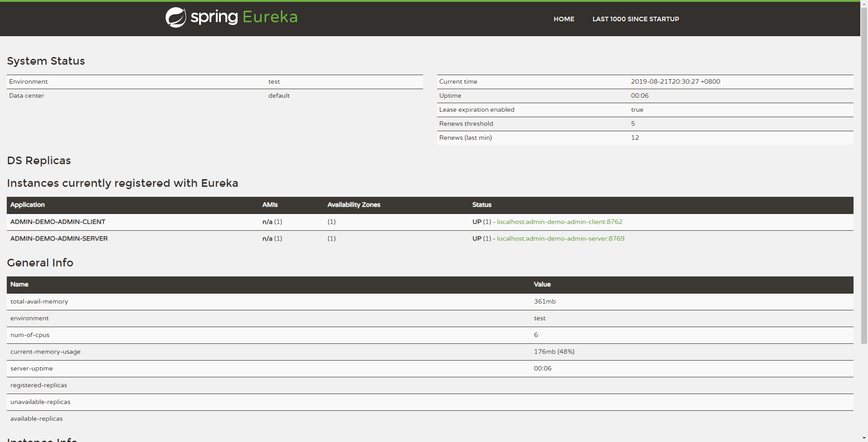Open the admin-demo-admin-client:8762 instance link
Image resolution: width=868 pixels, height=442 pixels.
click(559, 222)
